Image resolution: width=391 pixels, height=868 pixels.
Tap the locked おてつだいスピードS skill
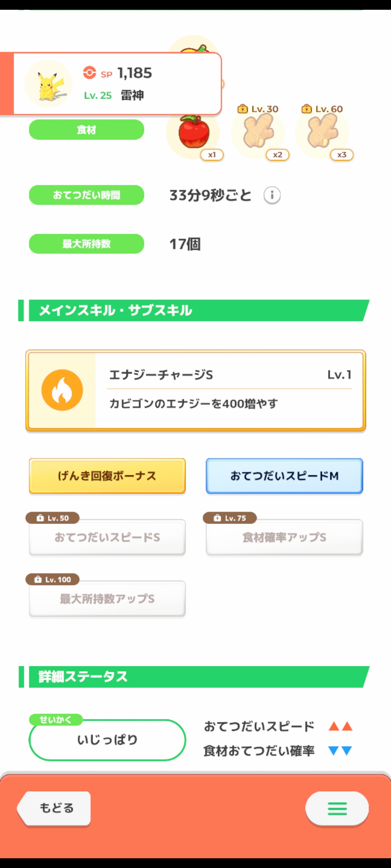click(x=107, y=537)
